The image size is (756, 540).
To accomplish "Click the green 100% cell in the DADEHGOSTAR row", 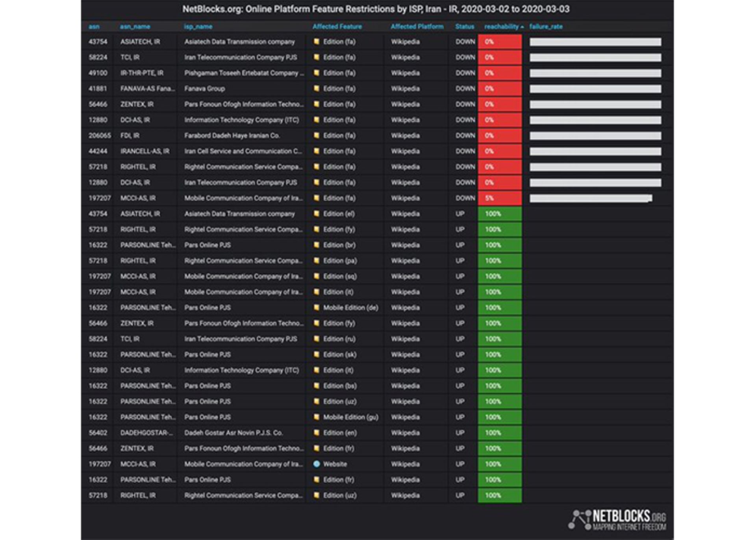I will point(500,432).
